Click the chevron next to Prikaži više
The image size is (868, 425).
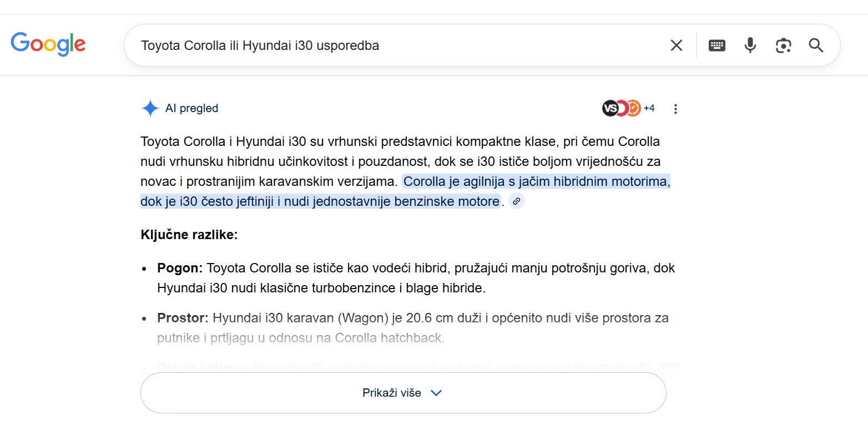point(436,392)
